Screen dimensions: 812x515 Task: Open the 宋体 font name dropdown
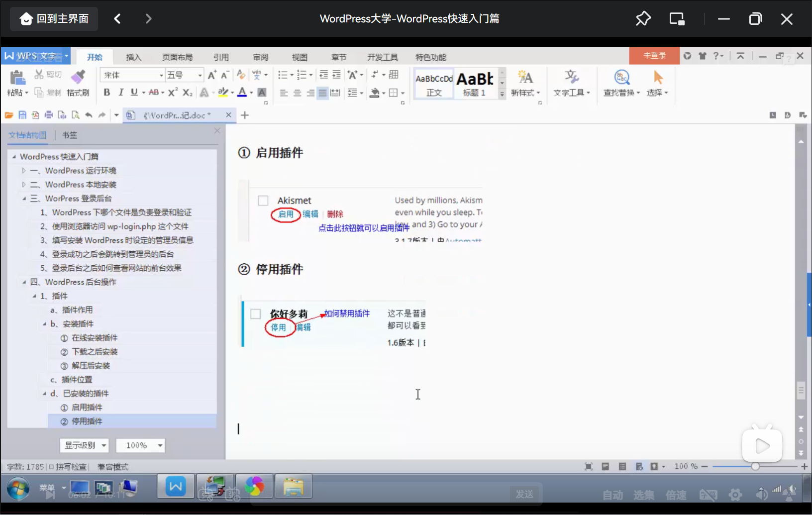point(161,75)
